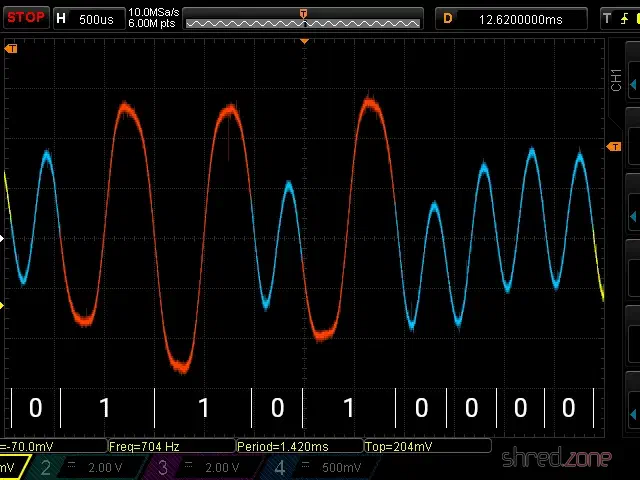Expand the bottom blue arrow in the right menu
The width and height of the screenshot is (640, 480).
pyautogui.click(x=633, y=415)
